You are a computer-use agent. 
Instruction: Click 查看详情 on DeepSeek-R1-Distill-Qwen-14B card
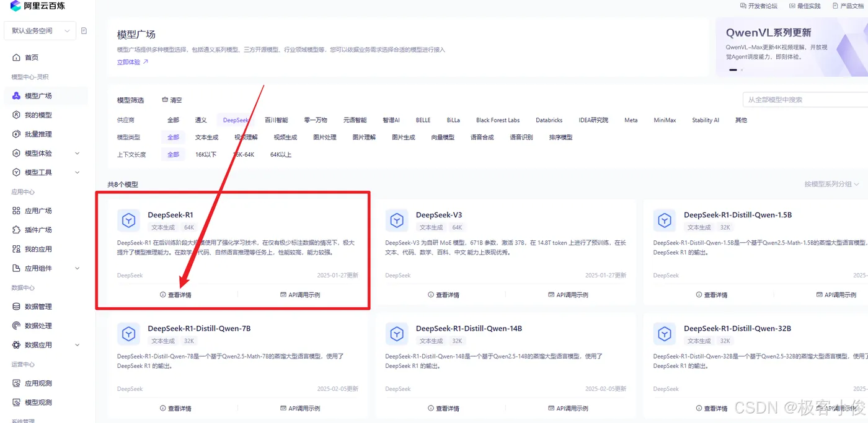click(443, 409)
